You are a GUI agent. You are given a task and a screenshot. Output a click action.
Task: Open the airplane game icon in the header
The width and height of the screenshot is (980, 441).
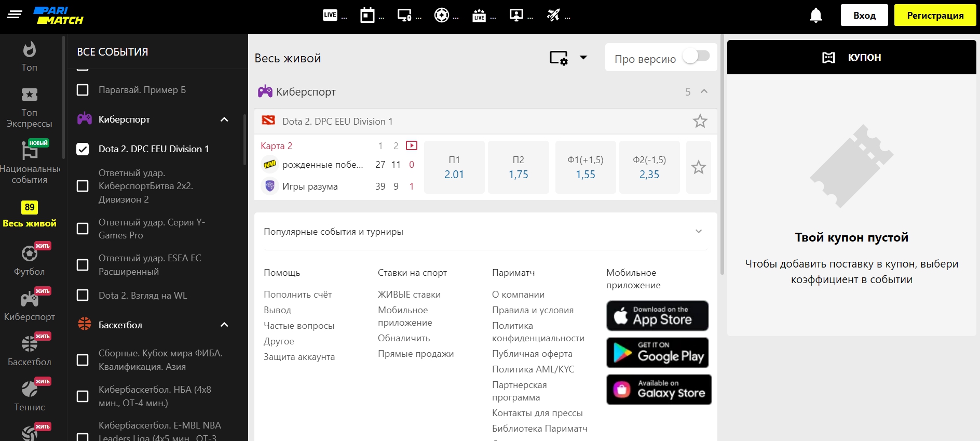point(553,15)
